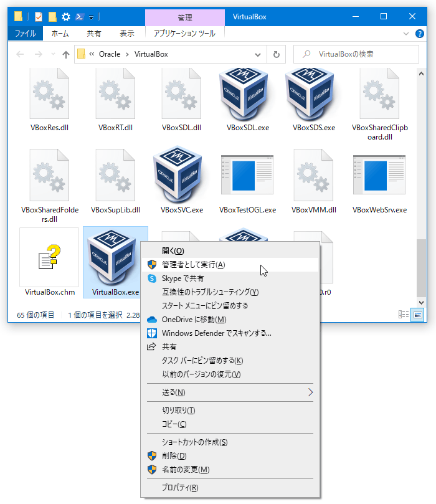
Task: Select the VBoxSDS.exe VirtualBox cube icon
Action: (x=310, y=93)
